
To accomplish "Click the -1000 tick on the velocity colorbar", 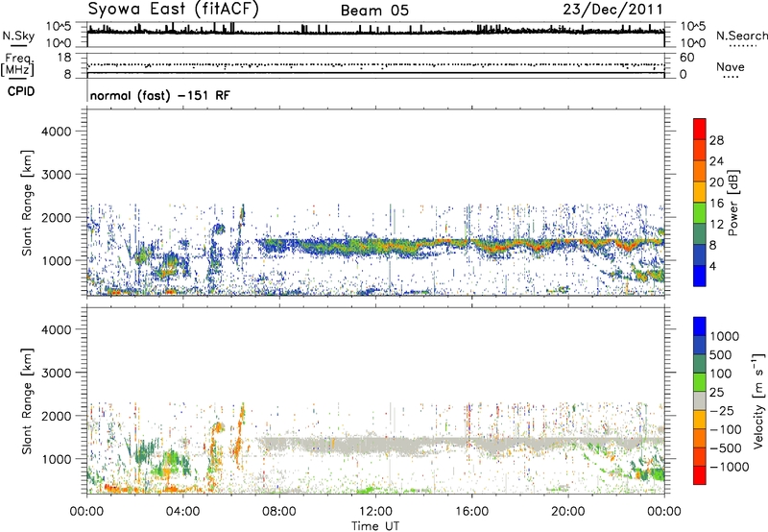I will (x=729, y=467).
